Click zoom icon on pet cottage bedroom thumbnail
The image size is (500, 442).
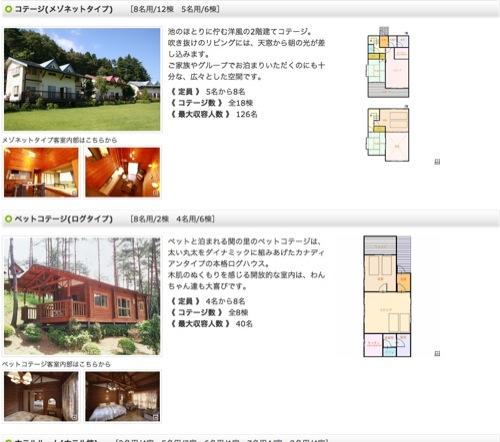(x=155, y=417)
